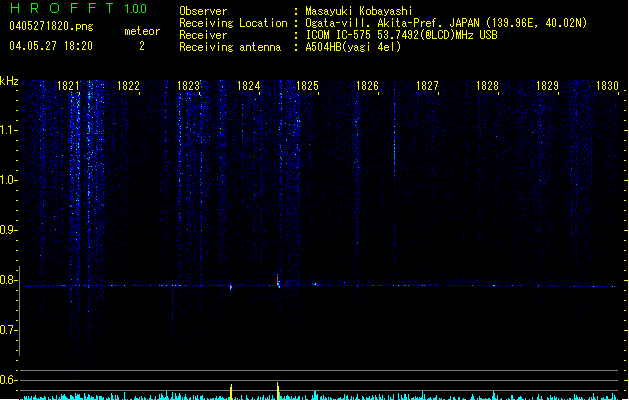Click the 1.0 kHz frequency label
The width and height of the screenshot is (629, 400).
click(8, 180)
